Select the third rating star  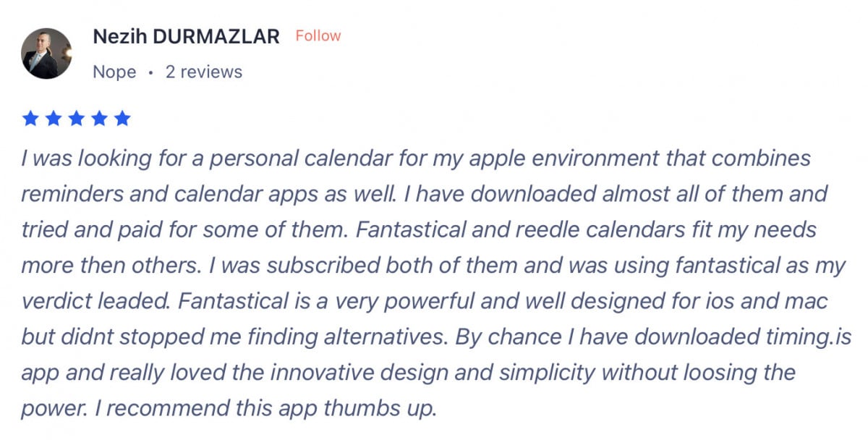point(77,119)
